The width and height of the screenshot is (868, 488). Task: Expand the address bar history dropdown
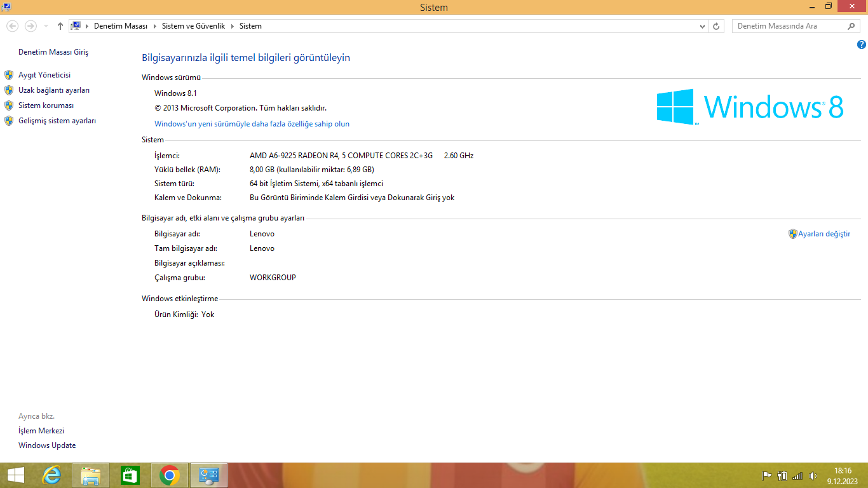click(x=702, y=26)
